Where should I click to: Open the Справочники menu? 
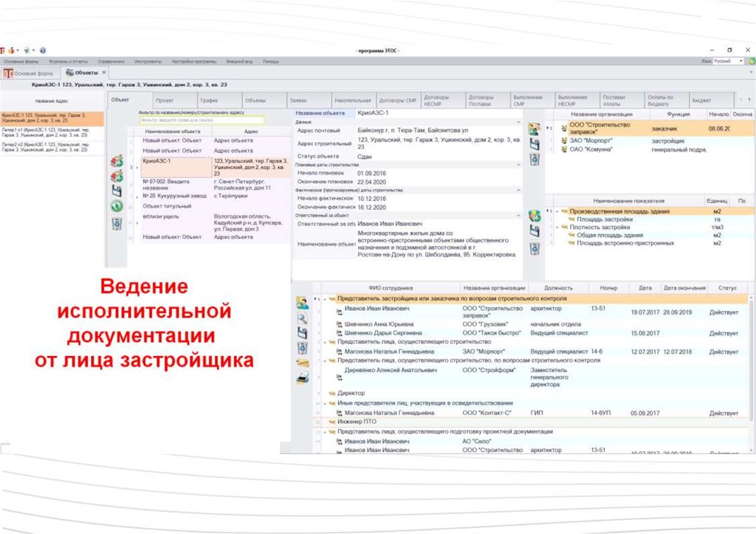[111, 62]
